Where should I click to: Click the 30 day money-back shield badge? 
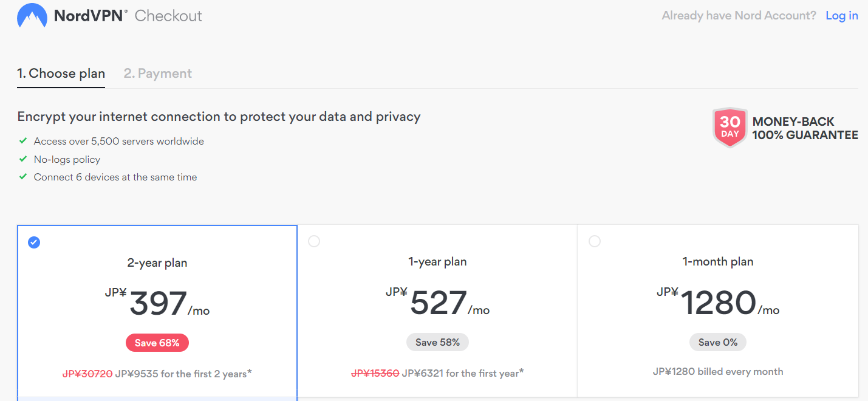730,128
